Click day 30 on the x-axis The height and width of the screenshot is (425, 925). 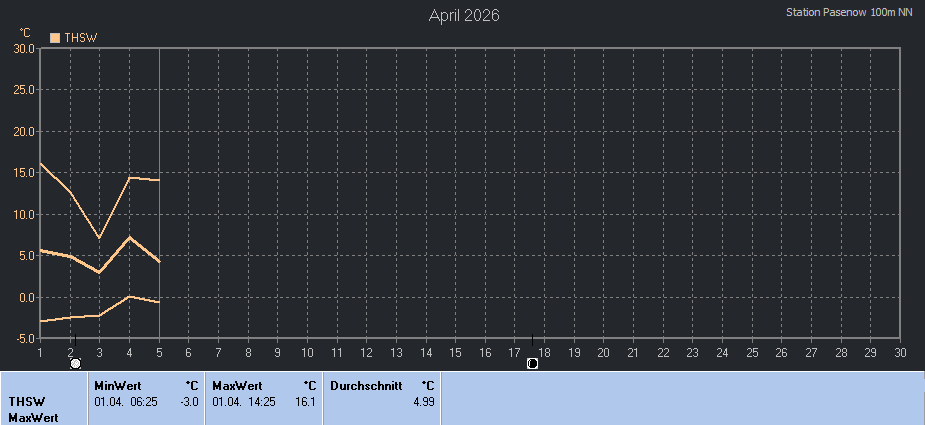(900, 352)
